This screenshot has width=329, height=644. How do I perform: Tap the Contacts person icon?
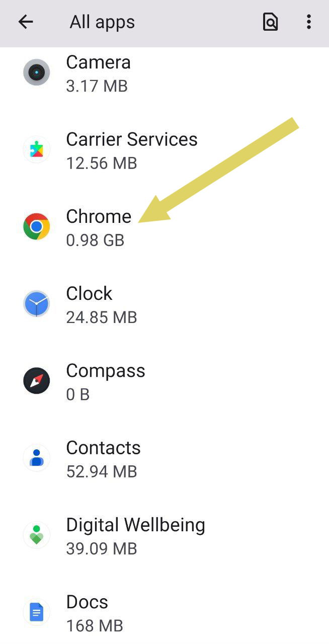36,458
